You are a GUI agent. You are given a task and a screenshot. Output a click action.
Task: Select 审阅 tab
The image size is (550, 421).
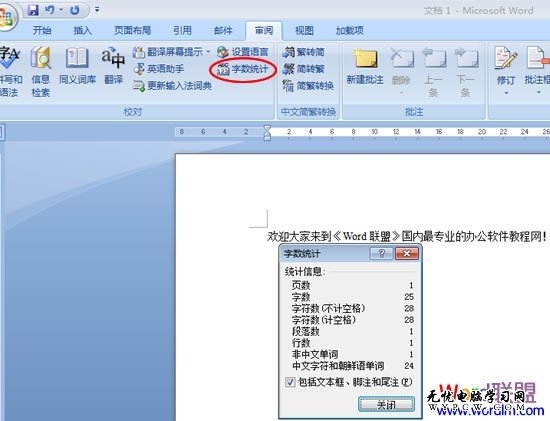pyautogui.click(x=264, y=31)
